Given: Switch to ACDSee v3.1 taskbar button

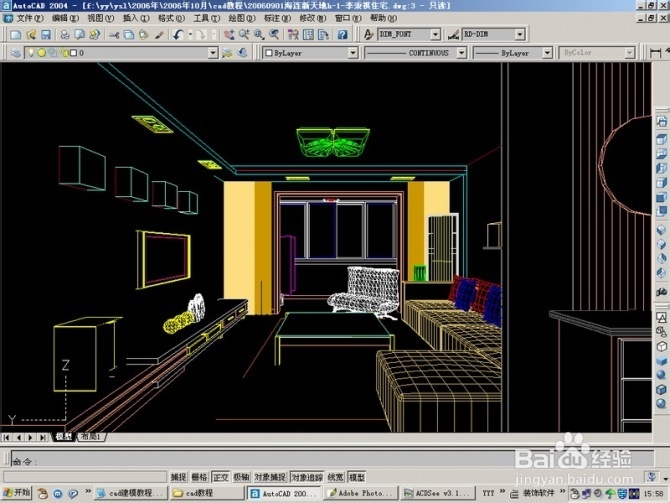Looking at the screenshot, I should (438, 493).
